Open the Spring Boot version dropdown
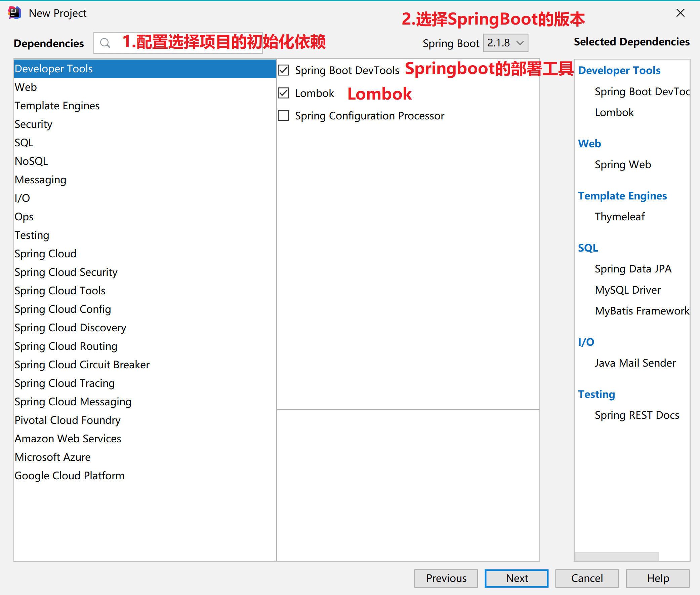This screenshot has height=595, width=700. 505,43
